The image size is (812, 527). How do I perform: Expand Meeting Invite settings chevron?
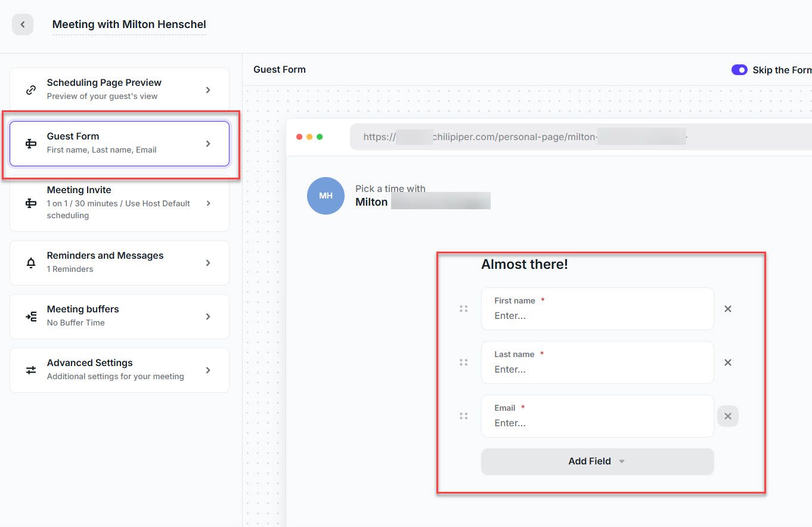click(x=208, y=203)
